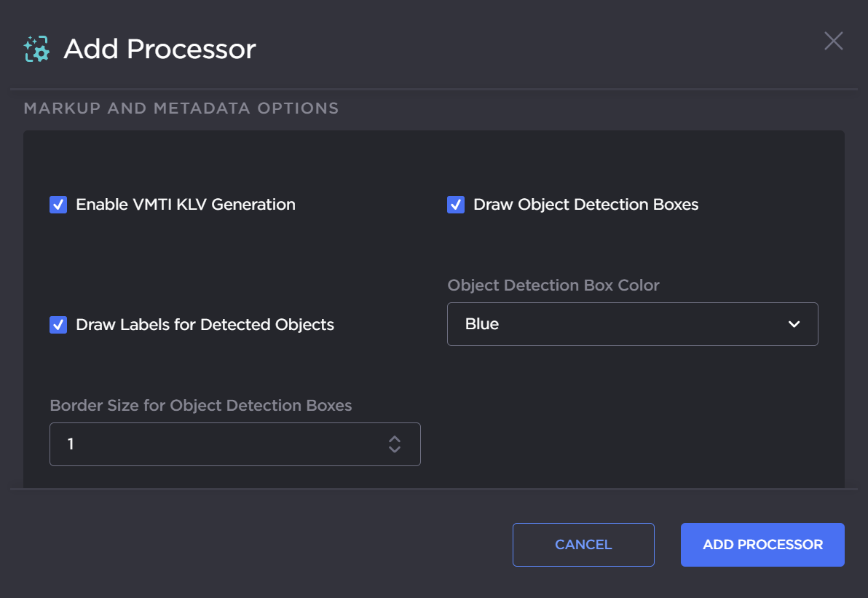
Task: Click the Border Size number field
Action: coord(218,444)
